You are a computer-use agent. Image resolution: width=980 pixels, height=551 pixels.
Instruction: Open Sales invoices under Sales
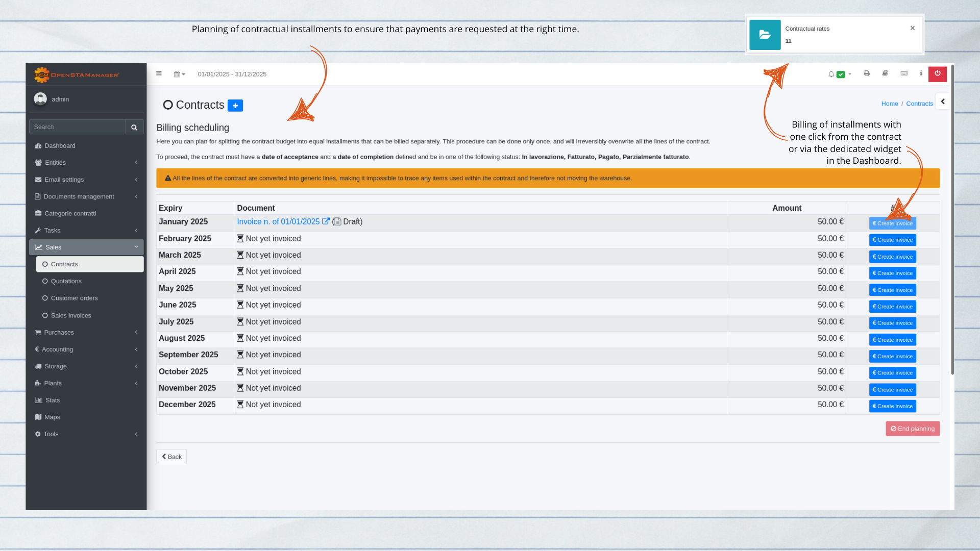point(90,316)
